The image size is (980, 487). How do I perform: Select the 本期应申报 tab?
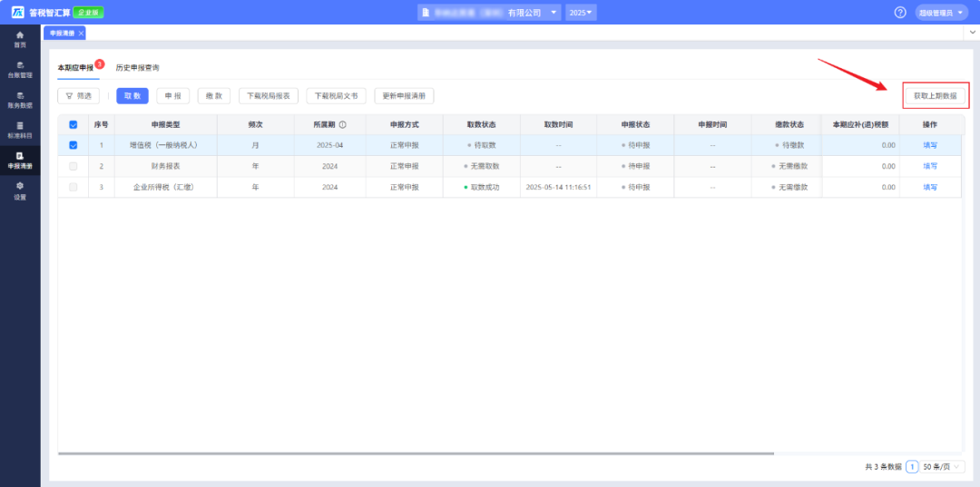click(75, 68)
